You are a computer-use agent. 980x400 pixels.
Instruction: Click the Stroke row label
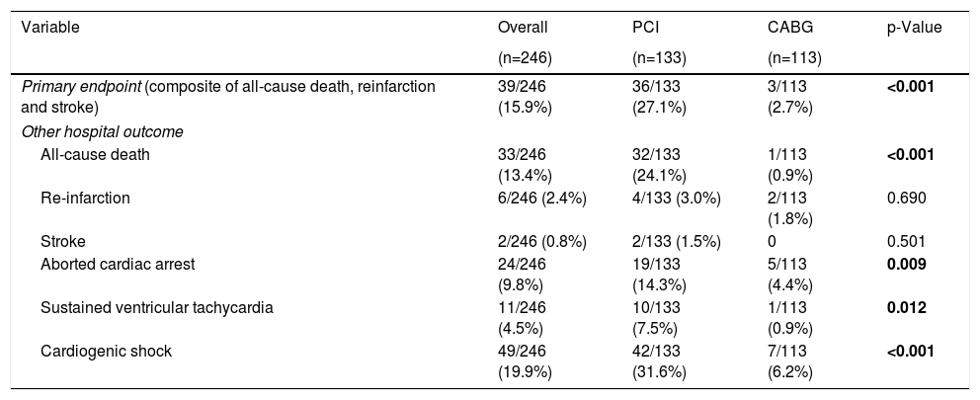61,240
